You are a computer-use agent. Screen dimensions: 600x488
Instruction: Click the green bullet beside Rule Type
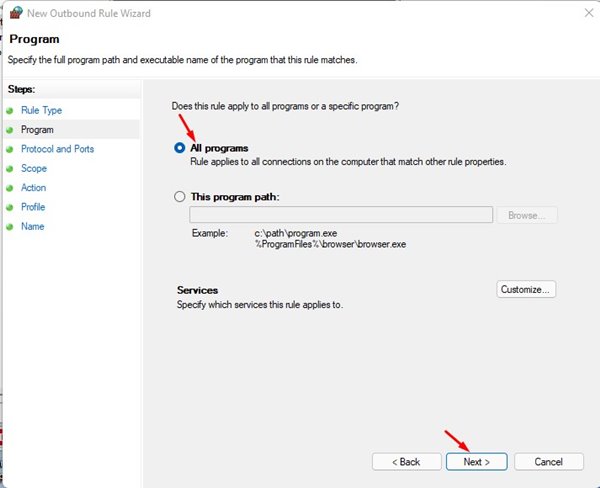(x=10, y=110)
